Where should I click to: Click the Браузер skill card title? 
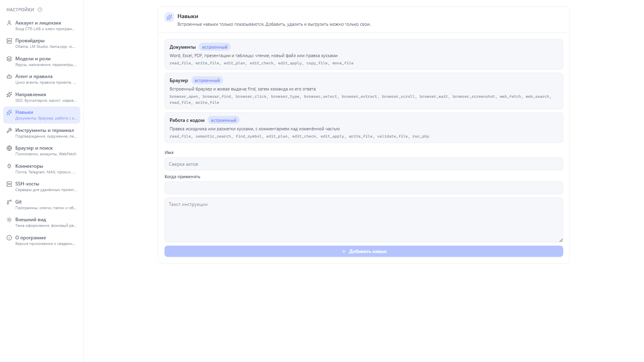pyautogui.click(x=179, y=80)
